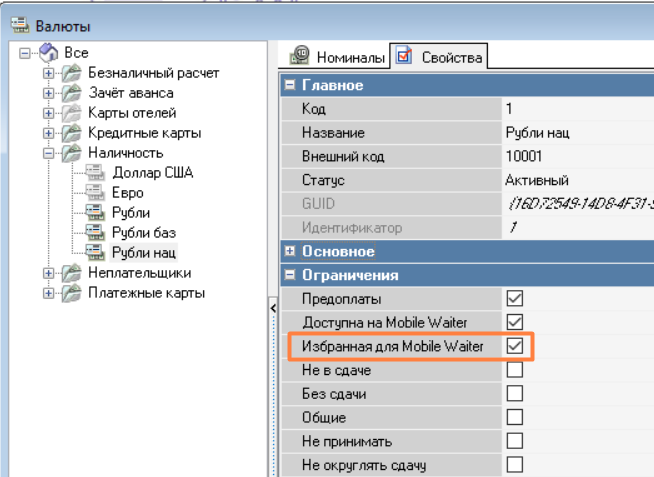Click the Доллар США currency icon
This screenshot has height=477, width=654.
95,173
